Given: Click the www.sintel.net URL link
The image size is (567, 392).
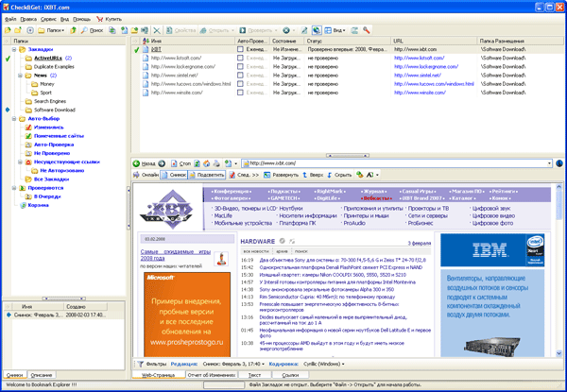Looking at the screenshot, I should (x=418, y=76).
